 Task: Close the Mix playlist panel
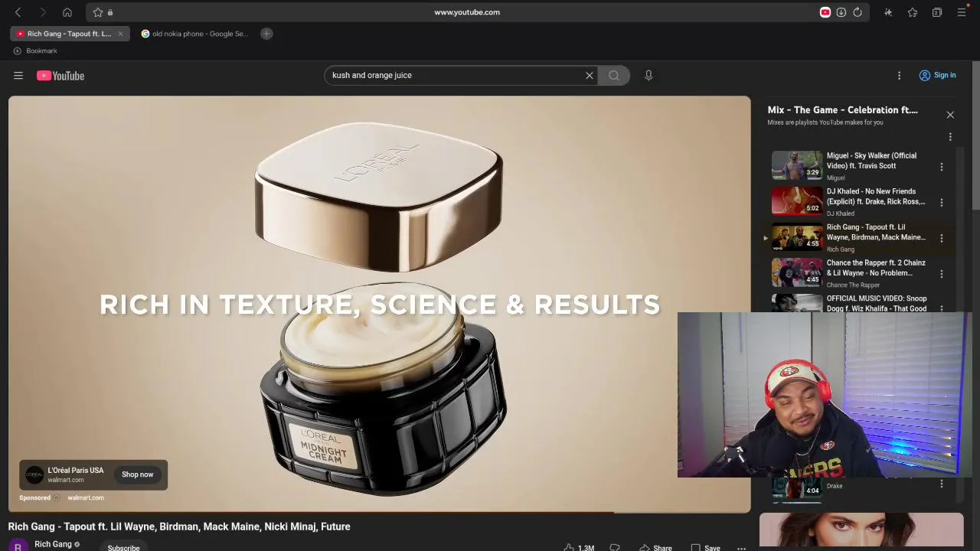click(x=950, y=115)
